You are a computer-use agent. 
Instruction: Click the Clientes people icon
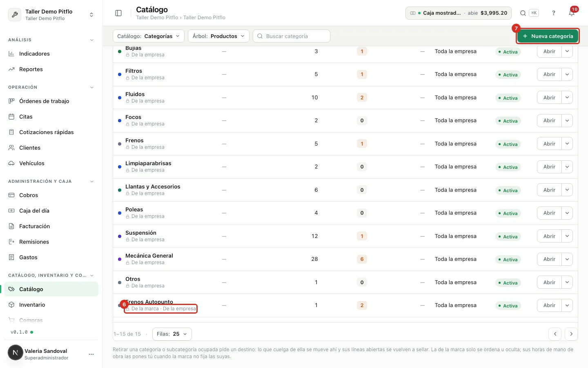tap(11, 148)
